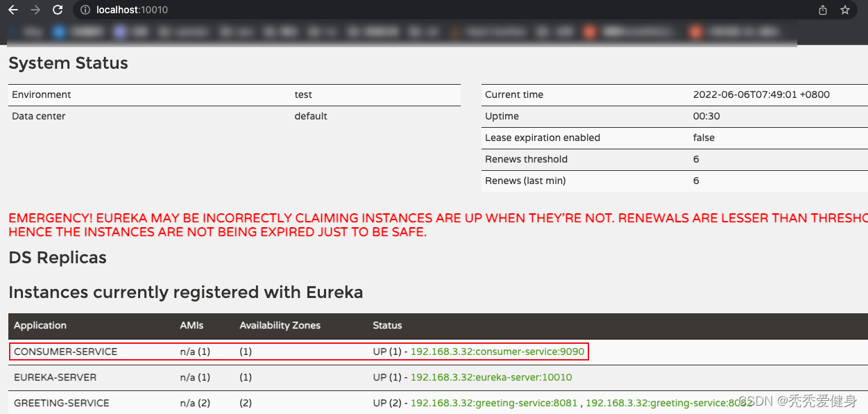Select the Environment label

tap(42, 94)
